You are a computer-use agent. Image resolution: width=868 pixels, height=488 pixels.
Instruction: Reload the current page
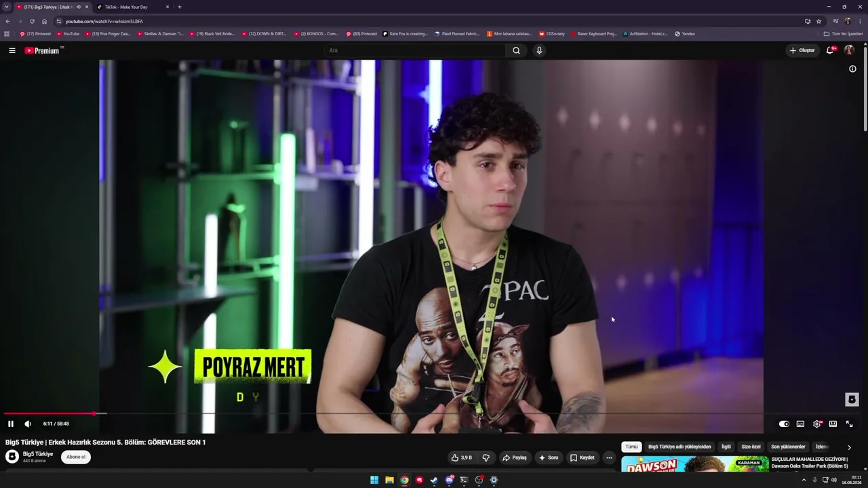(x=32, y=21)
